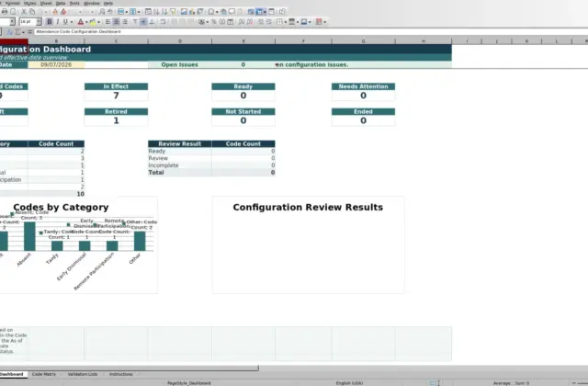
Task: Click the Clear Direct Formatting icon
Action: tap(63, 12)
